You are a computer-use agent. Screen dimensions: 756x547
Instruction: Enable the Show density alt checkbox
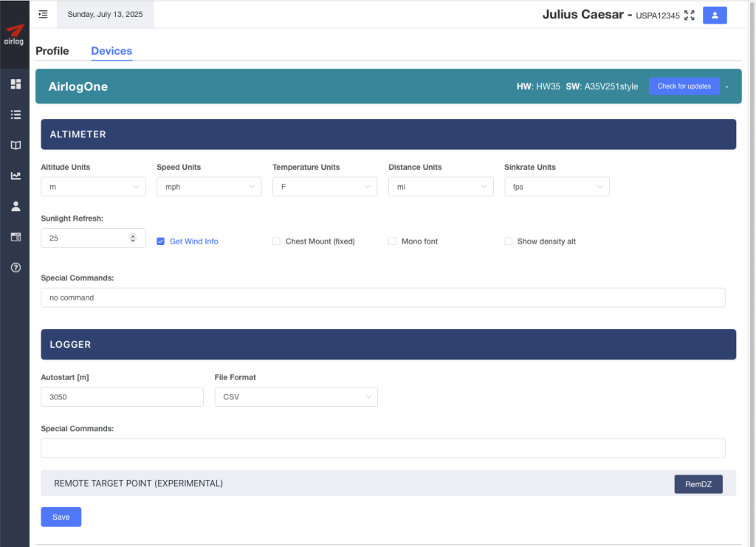point(508,241)
